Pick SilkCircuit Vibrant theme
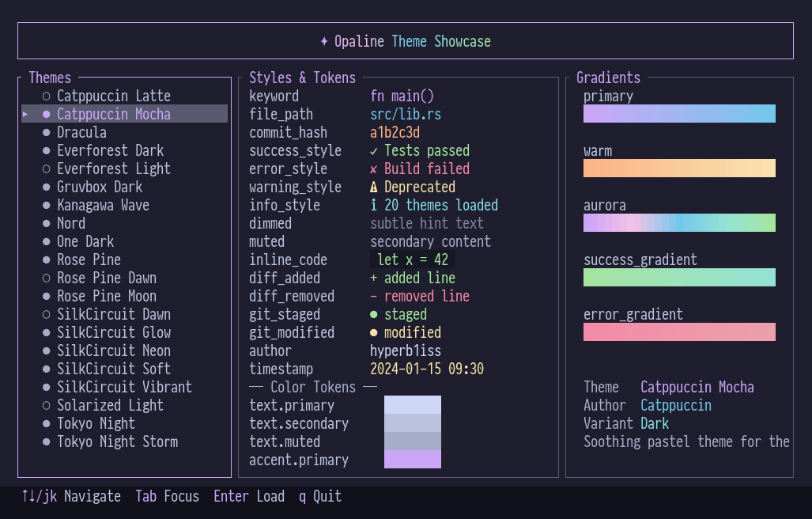The width and height of the screenshot is (812, 519). coord(124,387)
